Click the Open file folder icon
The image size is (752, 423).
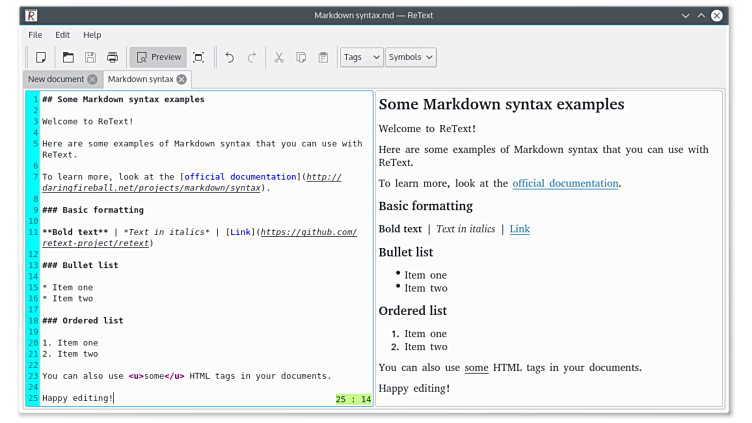tap(68, 57)
